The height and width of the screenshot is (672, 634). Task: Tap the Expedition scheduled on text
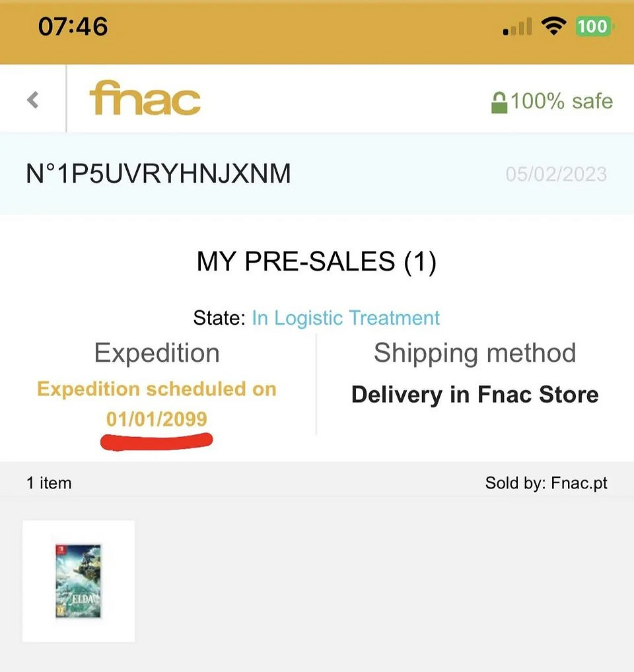point(157,389)
